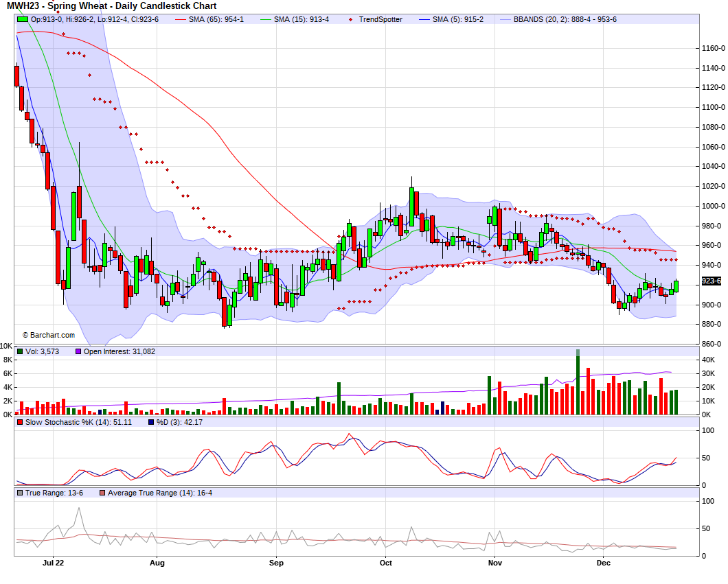Click the 900-0 price axis label

point(713,305)
